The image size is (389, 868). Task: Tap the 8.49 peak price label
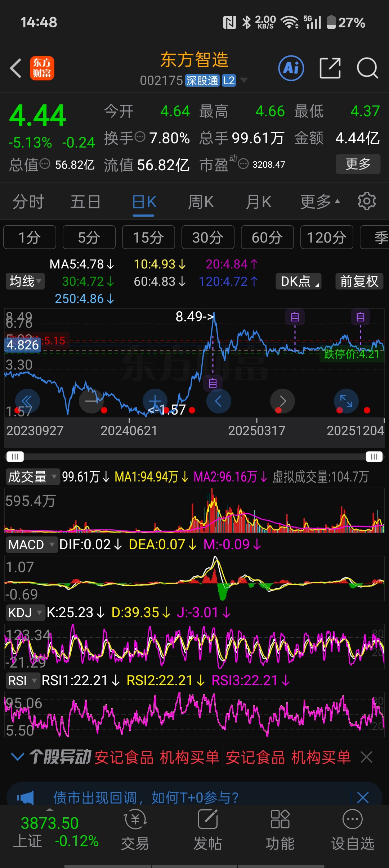point(195,317)
